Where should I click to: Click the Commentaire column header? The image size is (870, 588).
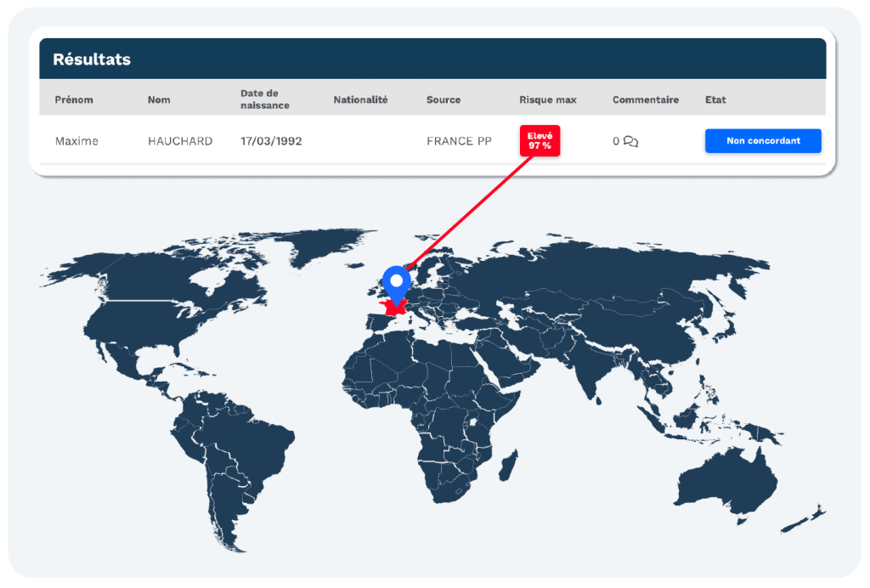click(646, 99)
